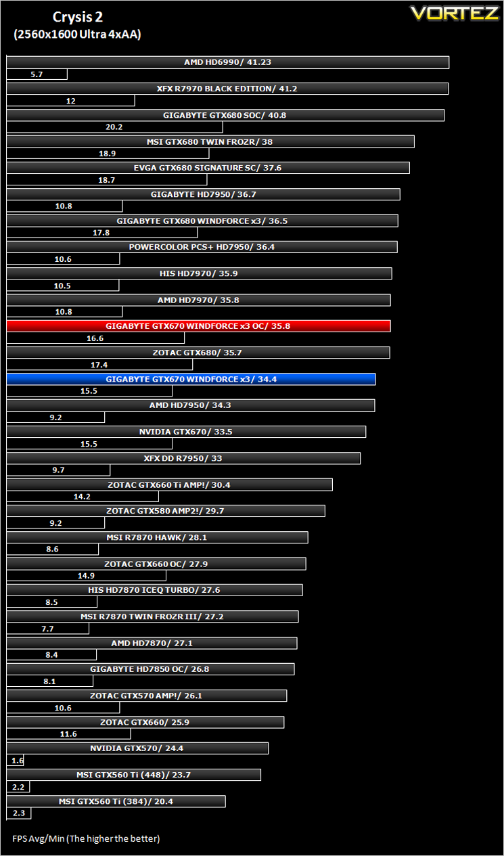
Task: Click the "9.7" minimum FPS bar
Action: (x=58, y=471)
